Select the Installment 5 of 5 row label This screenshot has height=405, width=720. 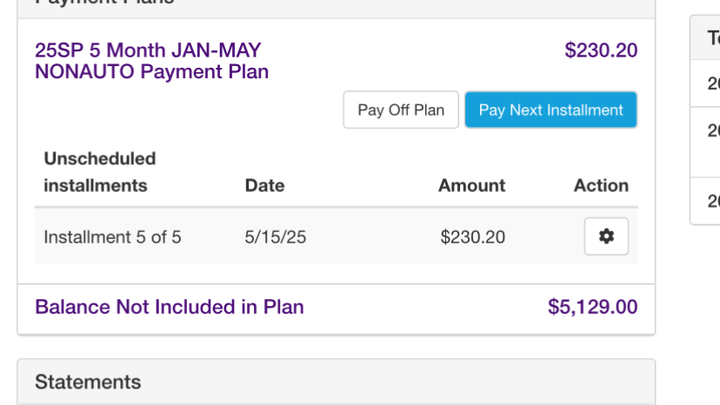click(112, 237)
